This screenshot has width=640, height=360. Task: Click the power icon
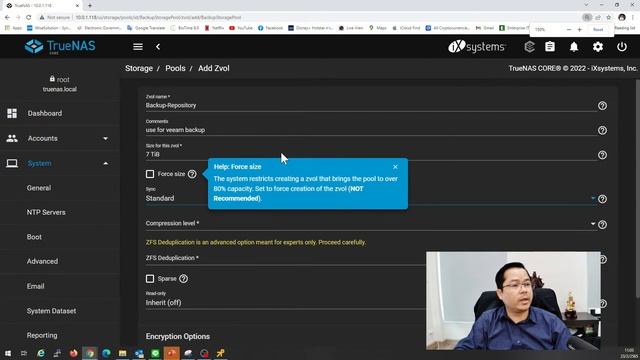click(622, 47)
